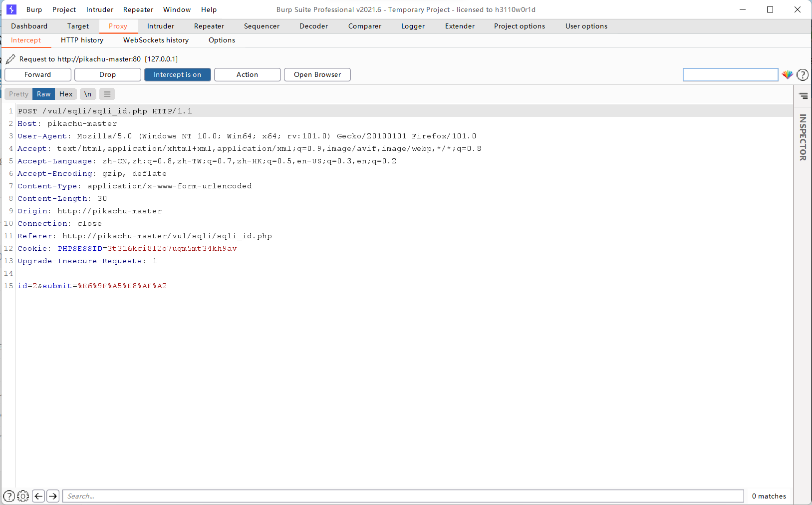
Task: Select the Intercept sub-tab
Action: tap(26, 40)
